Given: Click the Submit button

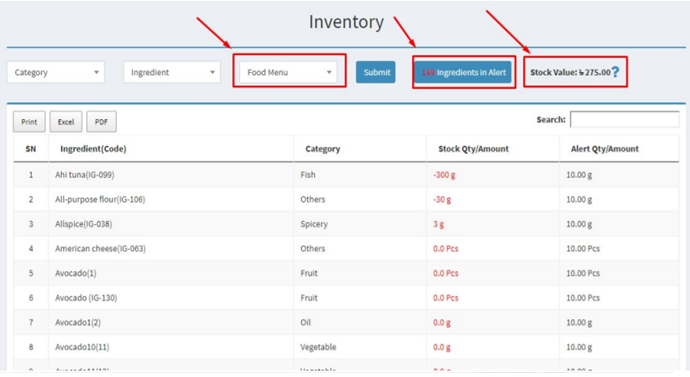Looking at the screenshot, I should (376, 72).
